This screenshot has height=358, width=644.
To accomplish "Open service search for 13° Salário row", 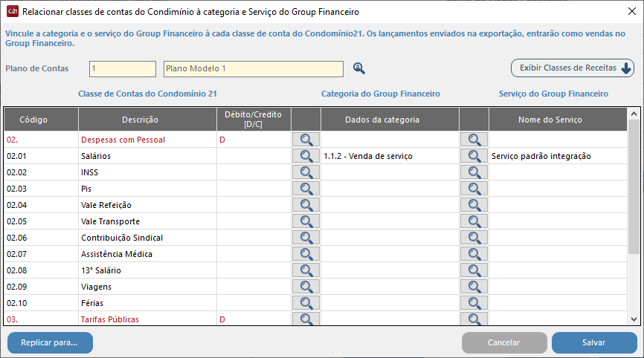I will pos(474,270).
